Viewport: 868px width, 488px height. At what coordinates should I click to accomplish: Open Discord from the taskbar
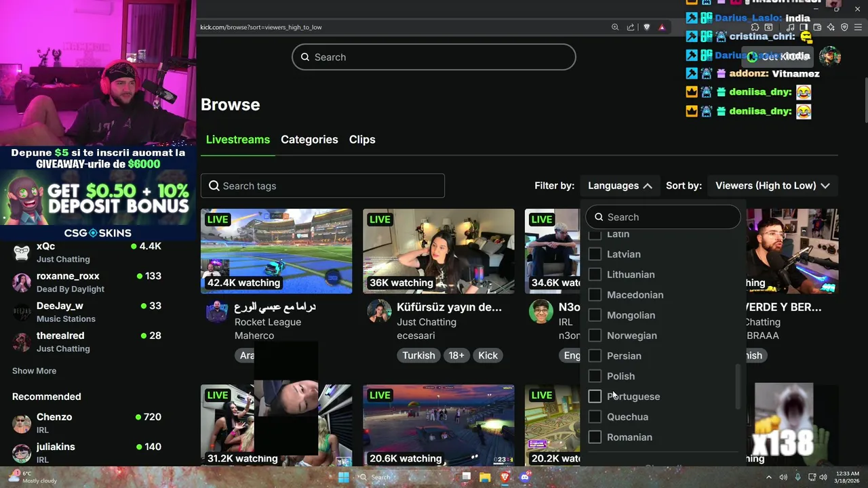pyautogui.click(x=524, y=477)
